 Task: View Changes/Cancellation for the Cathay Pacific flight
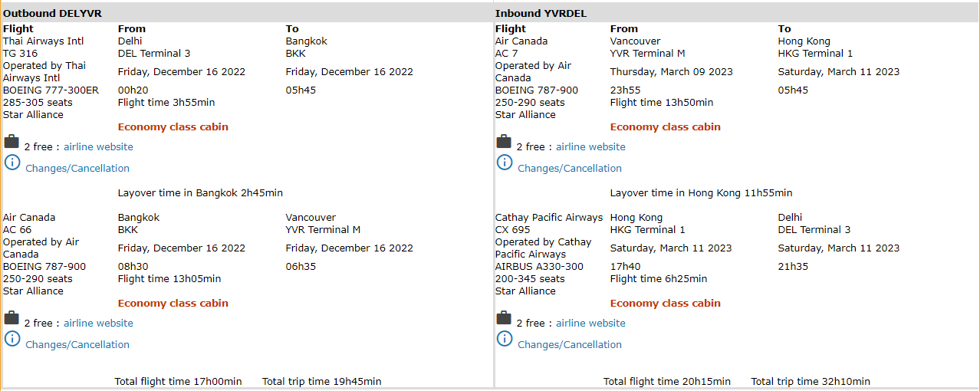570,345
